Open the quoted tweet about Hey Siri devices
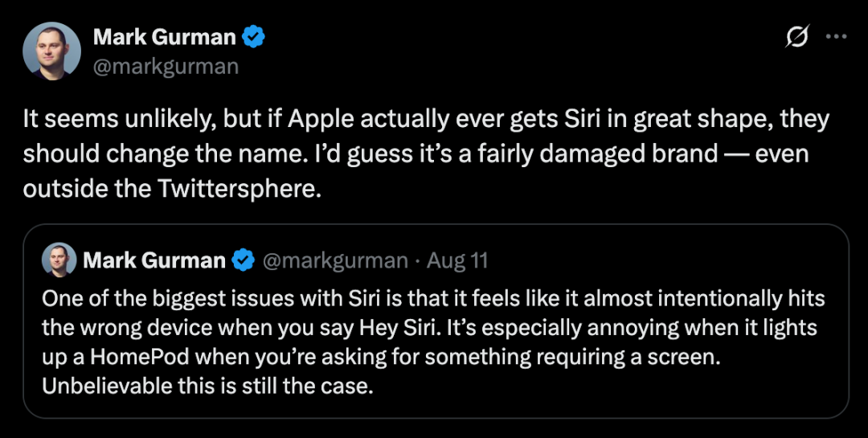 point(434,342)
